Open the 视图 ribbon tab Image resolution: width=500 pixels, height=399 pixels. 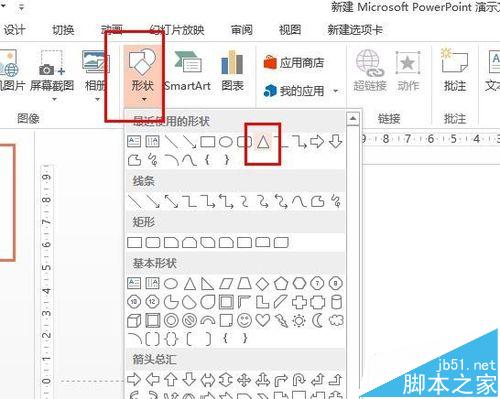coord(290,30)
